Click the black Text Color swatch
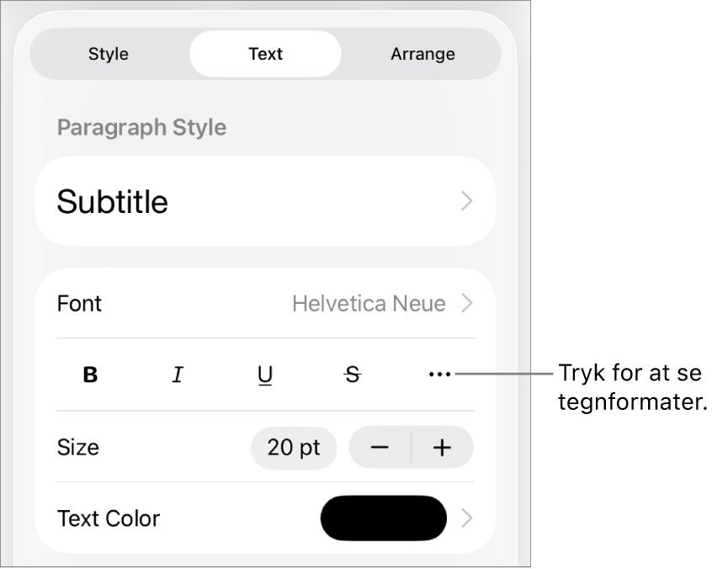The width and height of the screenshot is (728, 569). point(384,518)
